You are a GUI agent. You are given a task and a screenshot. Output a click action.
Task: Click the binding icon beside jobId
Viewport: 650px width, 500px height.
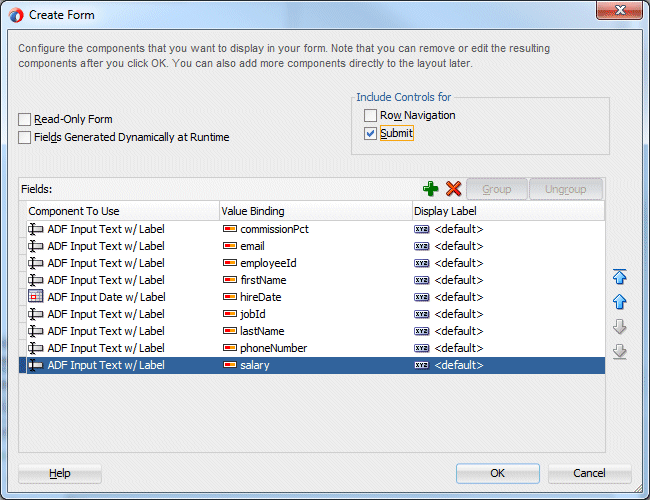230,314
